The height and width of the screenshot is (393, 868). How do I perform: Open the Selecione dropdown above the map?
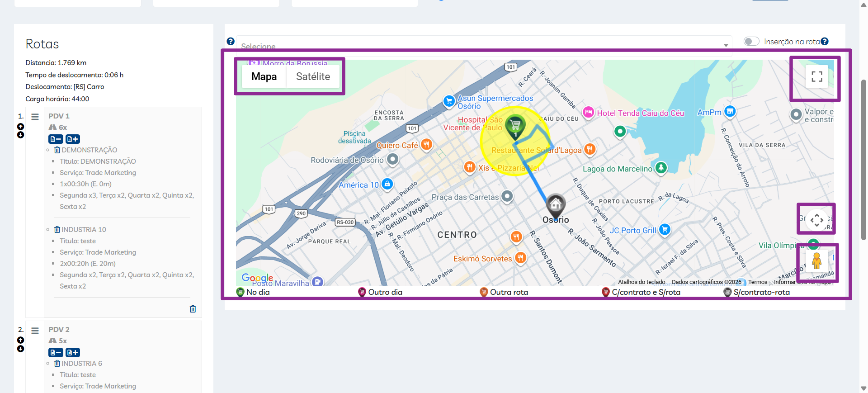point(484,46)
